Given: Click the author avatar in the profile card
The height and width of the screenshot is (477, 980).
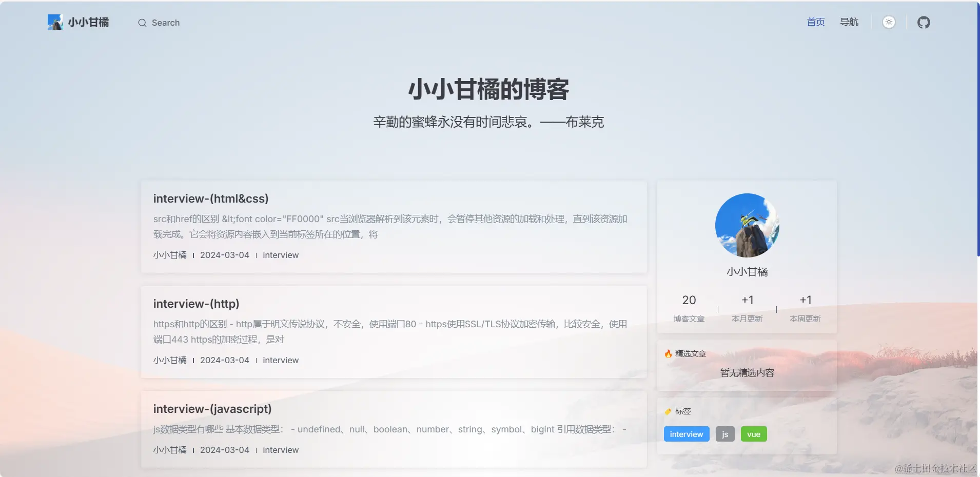Looking at the screenshot, I should coord(746,225).
